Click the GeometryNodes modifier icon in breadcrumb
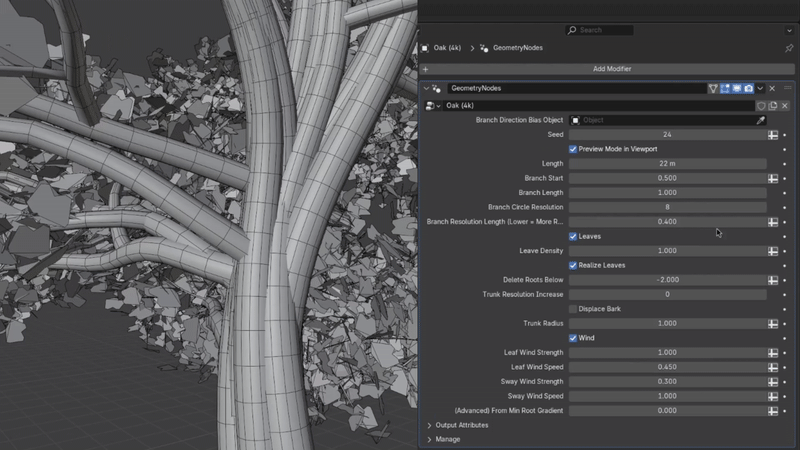Image resolution: width=800 pixels, height=450 pixels. tap(484, 48)
